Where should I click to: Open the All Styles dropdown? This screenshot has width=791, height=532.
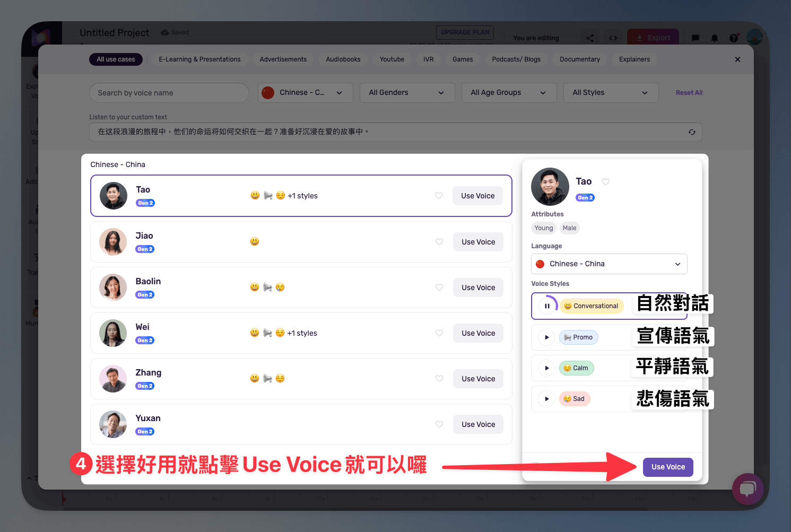tap(611, 93)
